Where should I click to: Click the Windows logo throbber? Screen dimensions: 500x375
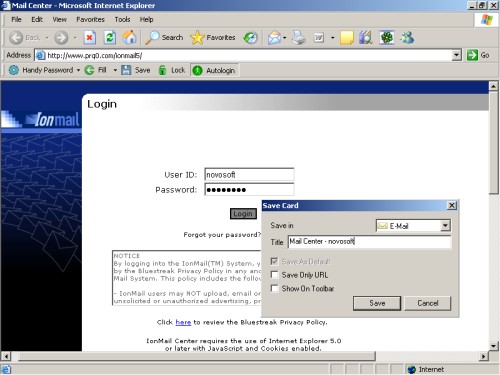(487, 20)
